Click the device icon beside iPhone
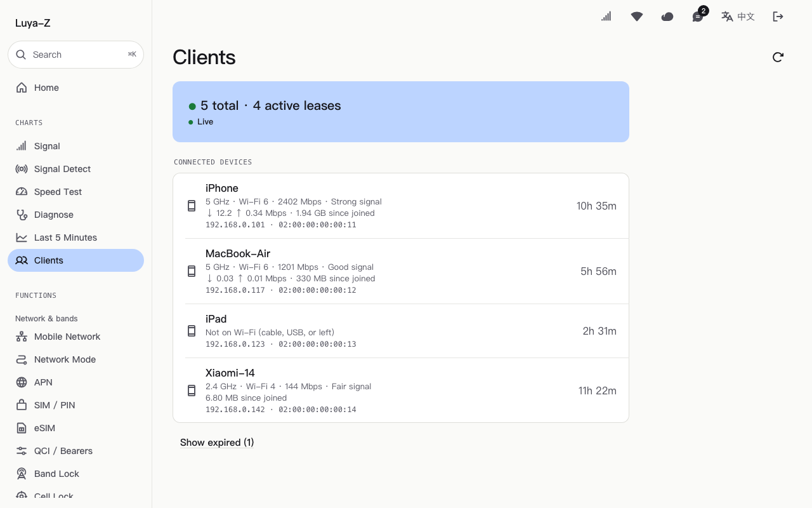This screenshot has height=508, width=812. pyautogui.click(x=192, y=206)
